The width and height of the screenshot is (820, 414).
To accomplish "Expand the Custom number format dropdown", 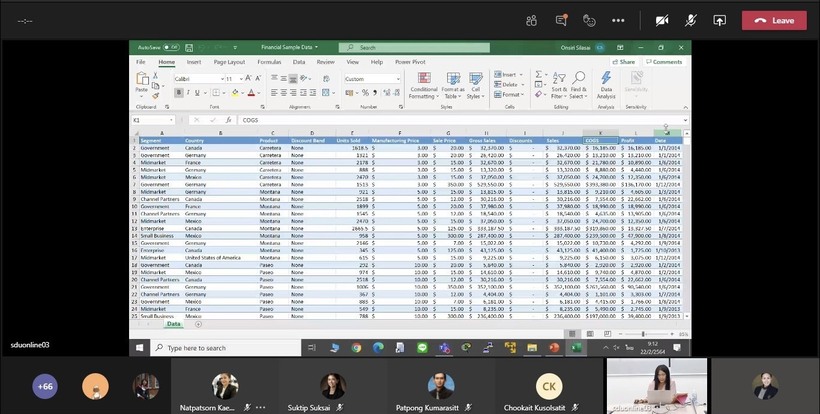I will (x=398, y=79).
